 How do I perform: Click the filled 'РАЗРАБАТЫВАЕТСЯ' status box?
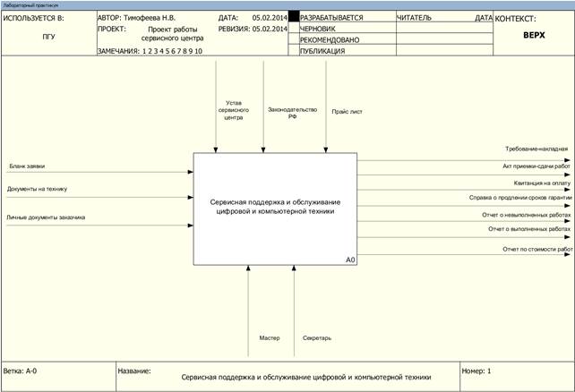pos(294,16)
